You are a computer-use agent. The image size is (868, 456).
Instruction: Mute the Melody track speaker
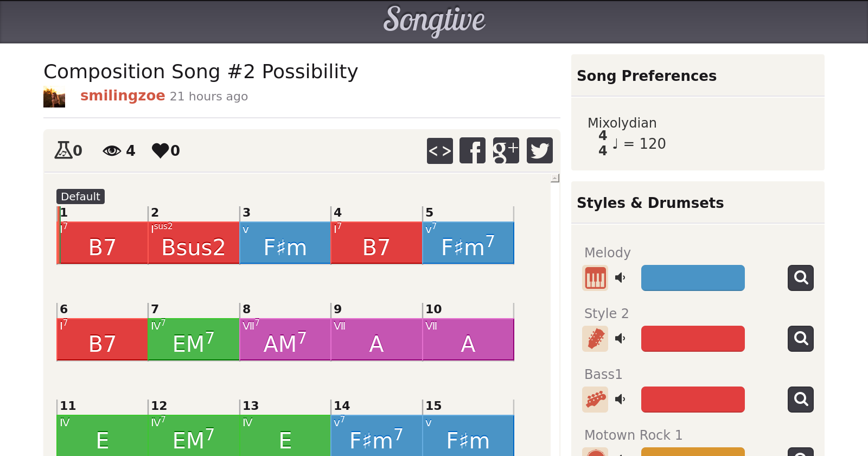point(620,278)
